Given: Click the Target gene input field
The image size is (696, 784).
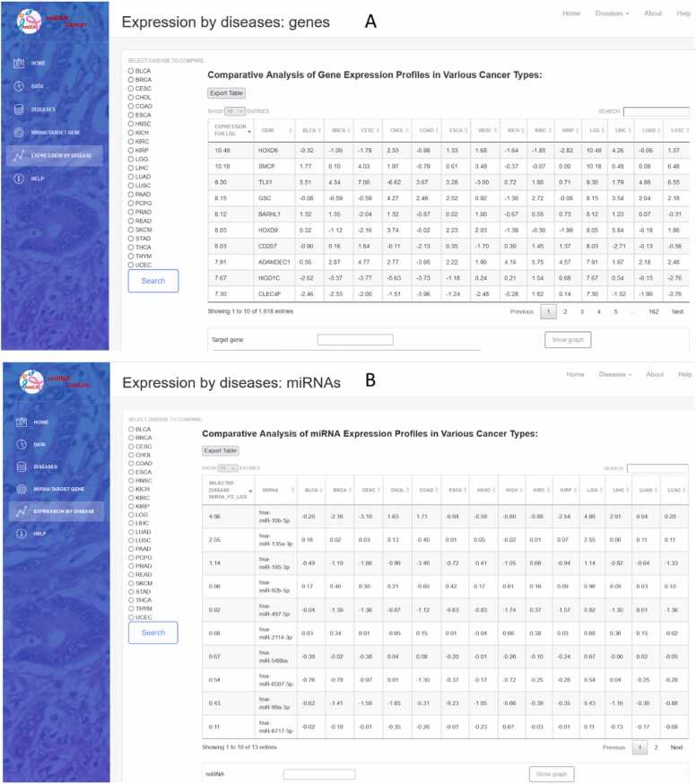Looking at the screenshot, I should [x=355, y=340].
